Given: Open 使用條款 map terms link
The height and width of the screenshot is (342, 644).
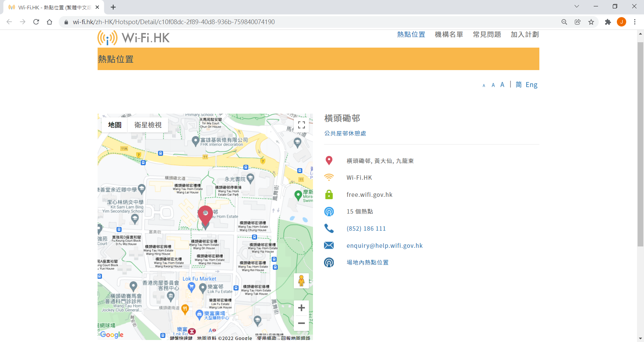Looking at the screenshot, I should [x=267, y=338].
